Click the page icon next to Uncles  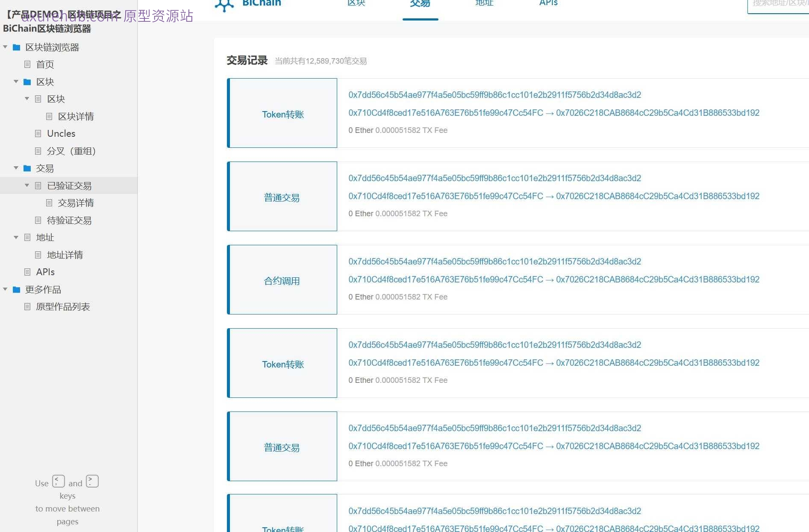click(x=38, y=133)
